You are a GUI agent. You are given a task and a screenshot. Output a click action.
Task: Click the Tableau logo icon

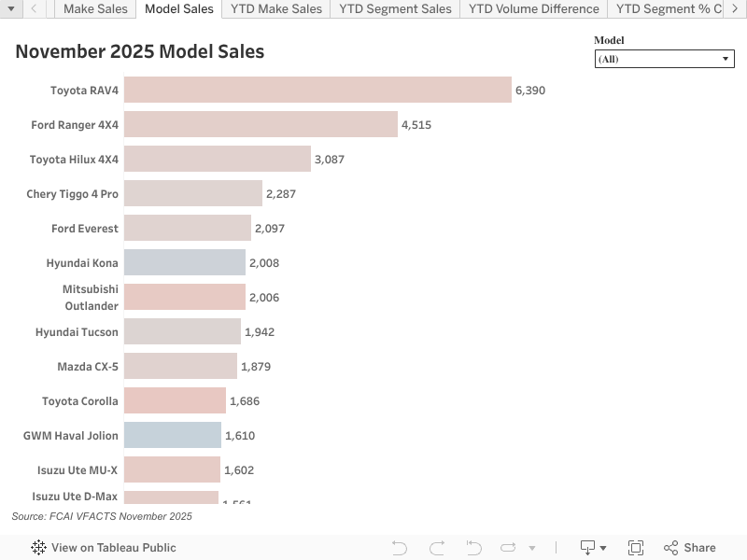38,548
